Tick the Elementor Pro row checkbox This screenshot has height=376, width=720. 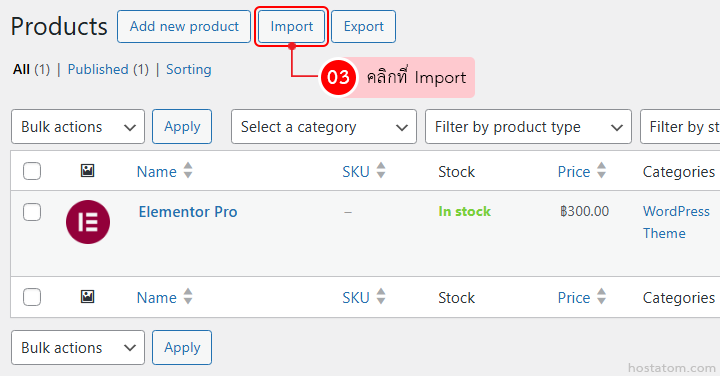pyautogui.click(x=32, y=212)
